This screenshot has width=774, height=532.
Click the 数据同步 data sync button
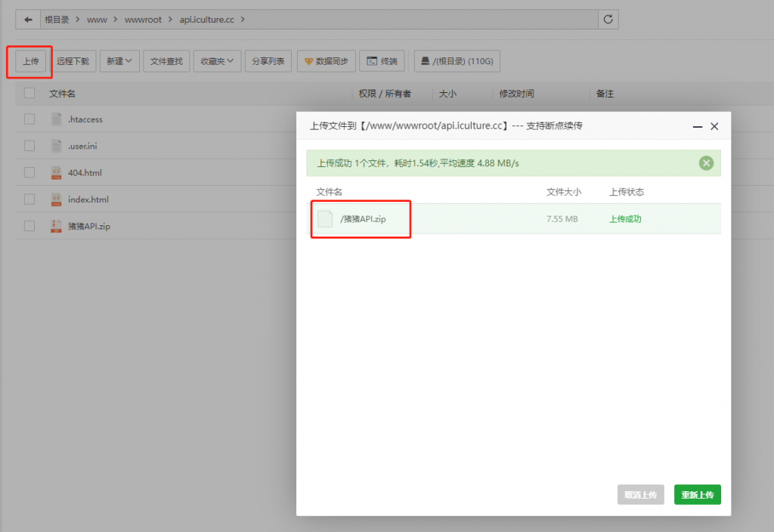[x=327, y=61]
